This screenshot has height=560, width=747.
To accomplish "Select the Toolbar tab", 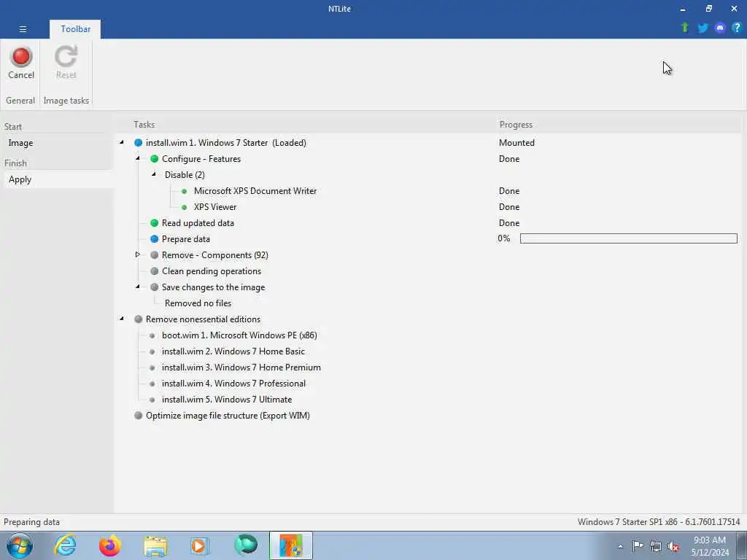I will (x=75, y=29).
